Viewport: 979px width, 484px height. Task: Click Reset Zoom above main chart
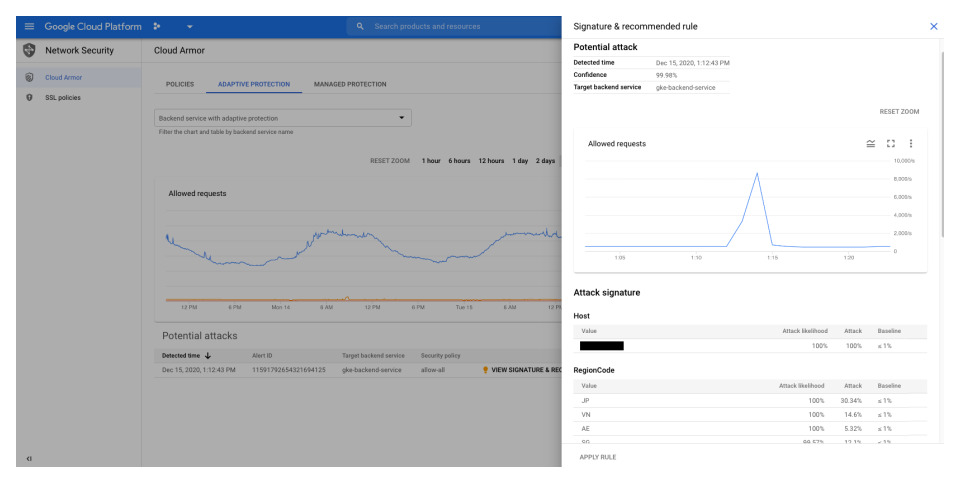(x=390, y=161)
